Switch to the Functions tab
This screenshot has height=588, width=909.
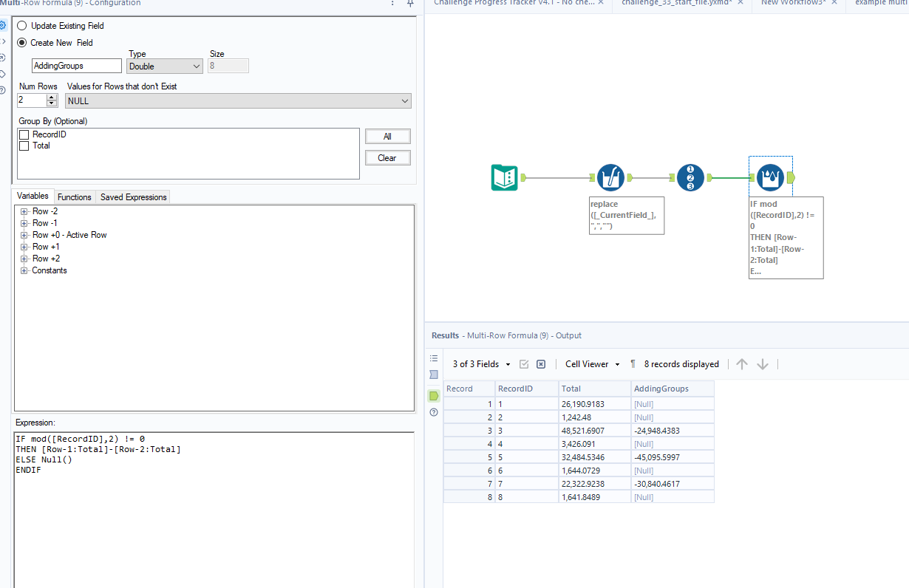[x=74, y=196]
